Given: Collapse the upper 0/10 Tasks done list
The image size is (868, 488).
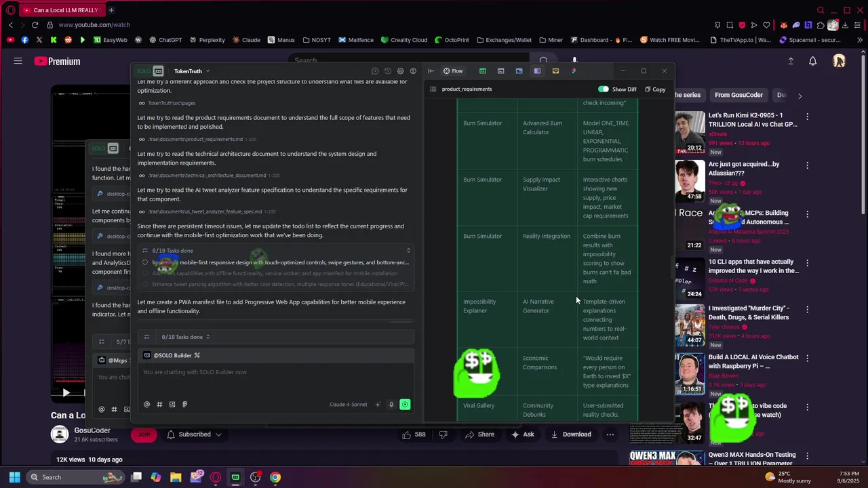Looking at the screenshot, I should [408, 251].
